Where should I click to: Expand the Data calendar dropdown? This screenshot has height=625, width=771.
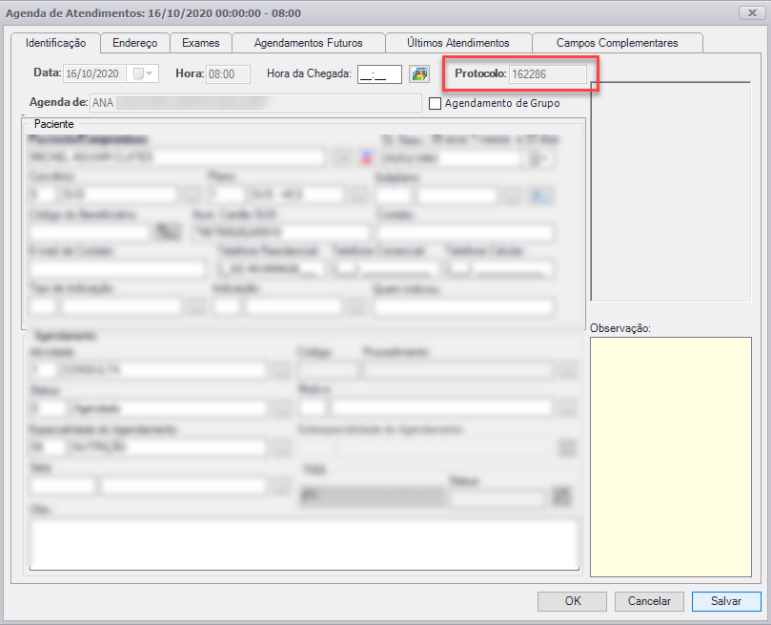(x=143, y=74)
